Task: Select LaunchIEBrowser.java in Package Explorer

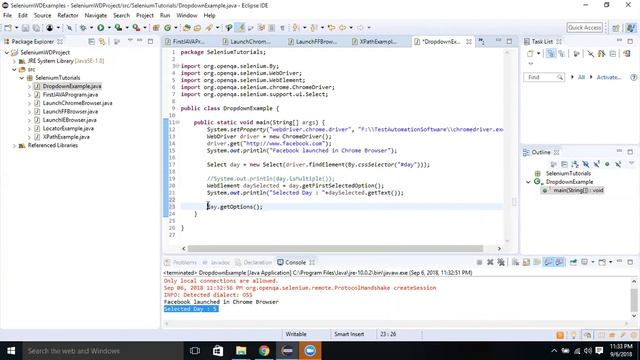Action: [69, 120]
